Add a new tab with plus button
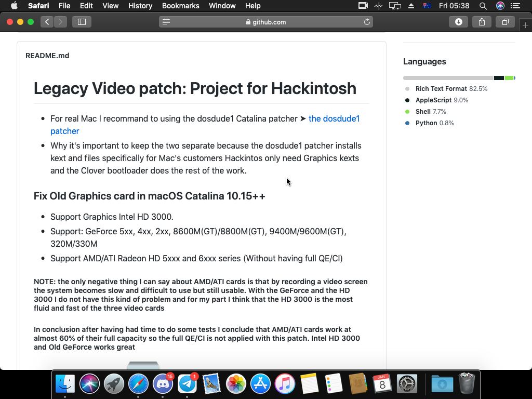 tap(525, 25)
